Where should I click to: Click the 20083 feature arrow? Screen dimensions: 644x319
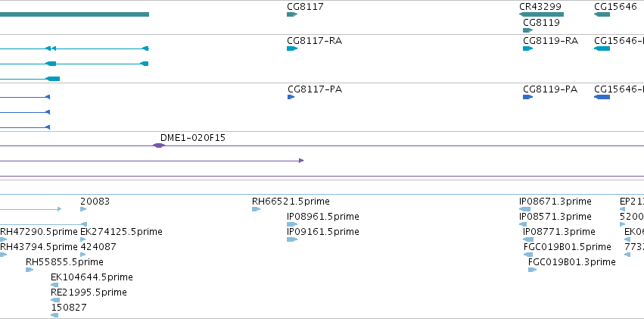(83, 209)
